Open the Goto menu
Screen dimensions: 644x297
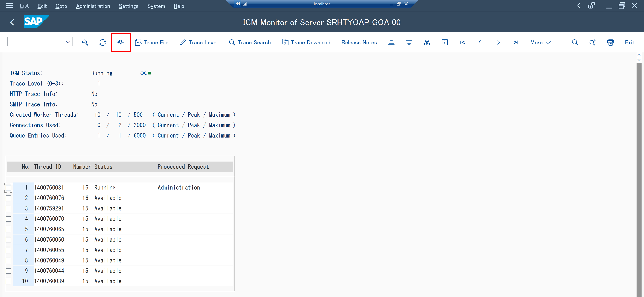61,6
